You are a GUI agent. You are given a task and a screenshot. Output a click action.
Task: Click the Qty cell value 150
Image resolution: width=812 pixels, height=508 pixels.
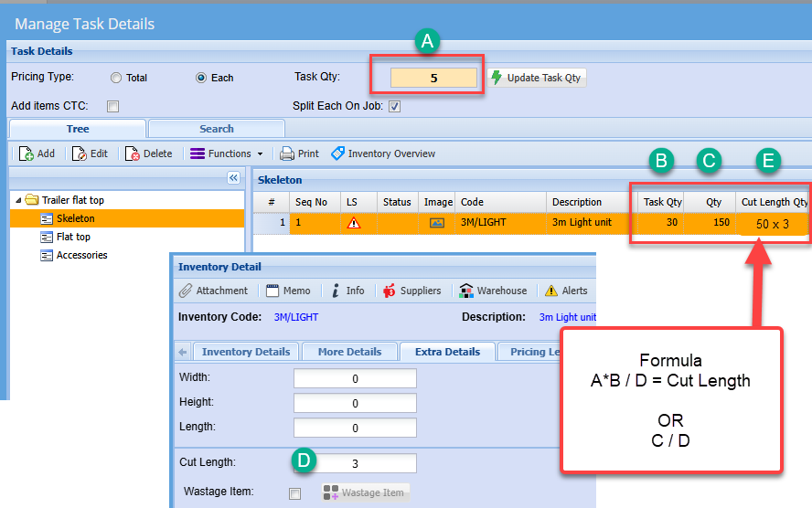[710, 222]
